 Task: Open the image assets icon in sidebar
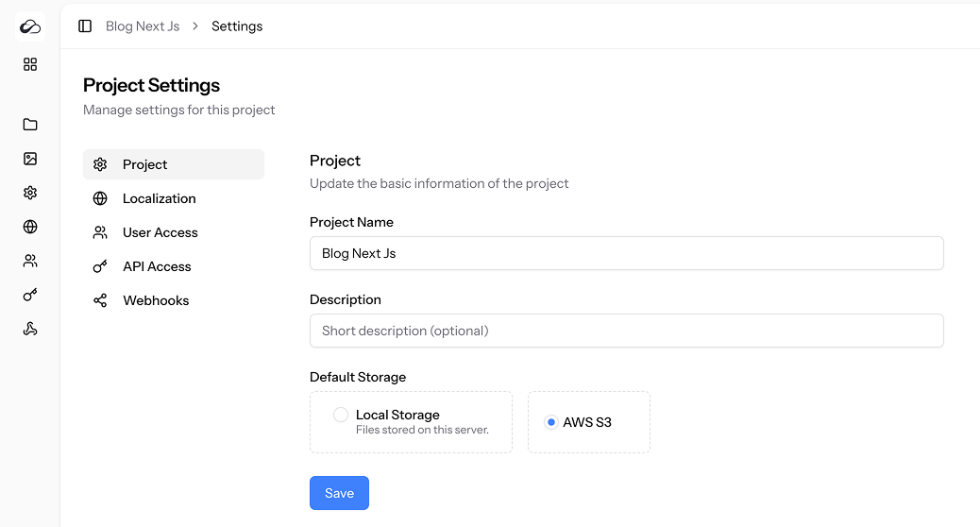pos(30,159)
